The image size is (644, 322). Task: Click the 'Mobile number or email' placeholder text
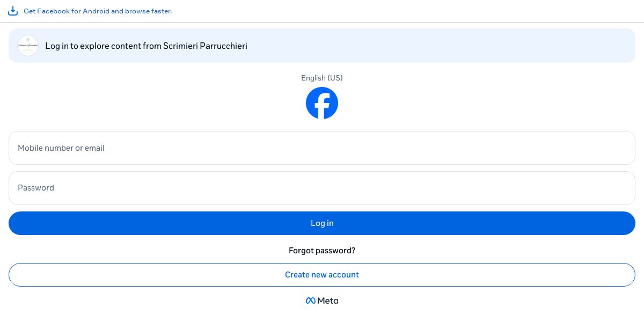[x=61, y=148]
